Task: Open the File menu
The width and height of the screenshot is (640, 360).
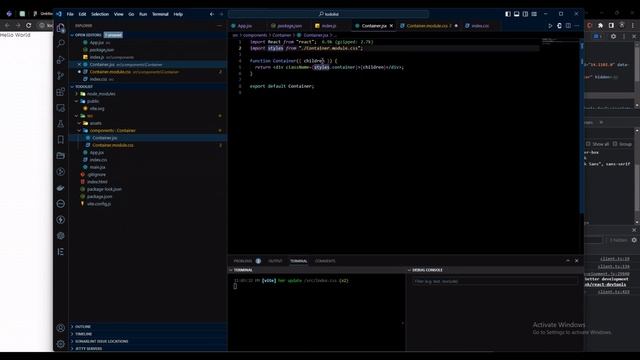Action: click(70, 14)
